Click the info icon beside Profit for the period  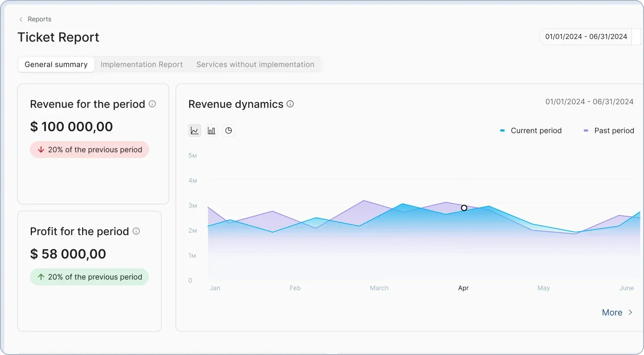[136, 231]
